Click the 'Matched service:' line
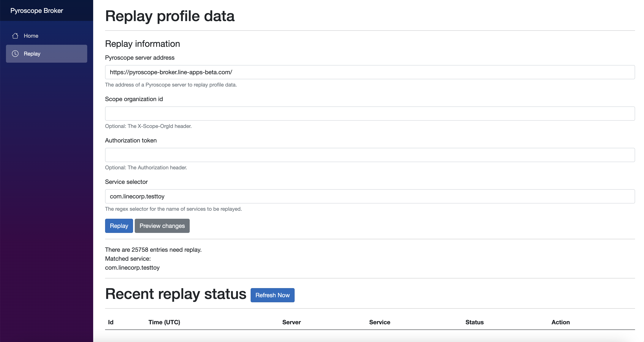Viewport: 644px width, 342px height. (x=128, y=259)
